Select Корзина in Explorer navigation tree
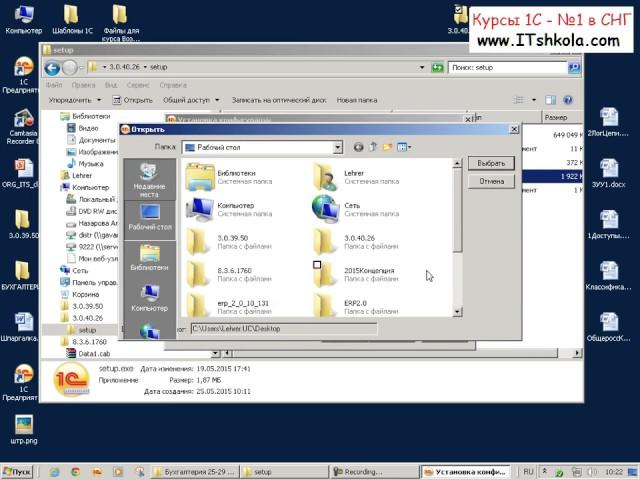 click(x=80, y=294)
